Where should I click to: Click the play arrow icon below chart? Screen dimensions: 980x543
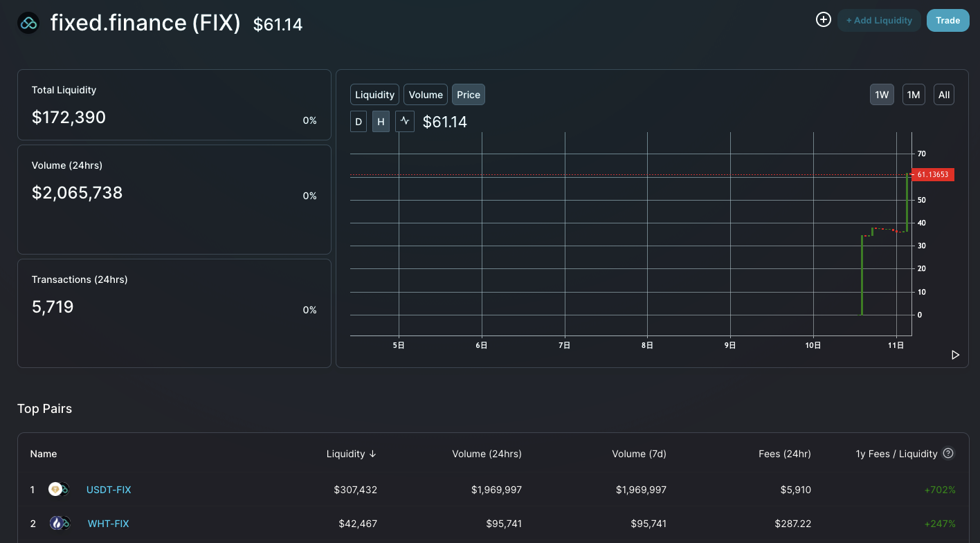[955, 355]
